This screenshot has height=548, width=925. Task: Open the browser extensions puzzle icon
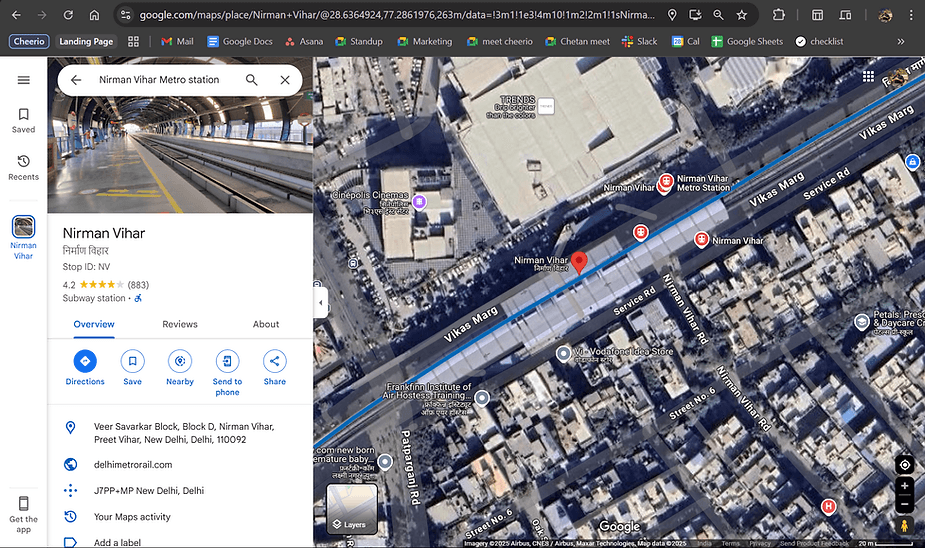[x=779, y=15]
